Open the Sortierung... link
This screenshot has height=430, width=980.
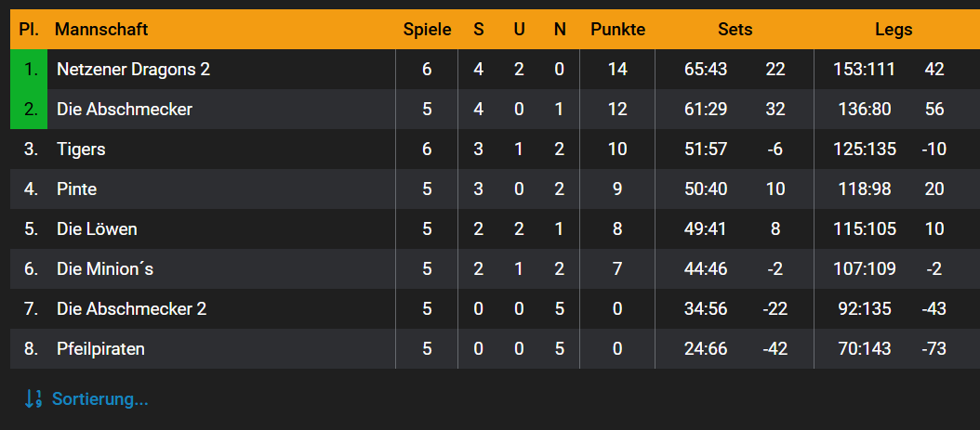click(x=99, y=399)
